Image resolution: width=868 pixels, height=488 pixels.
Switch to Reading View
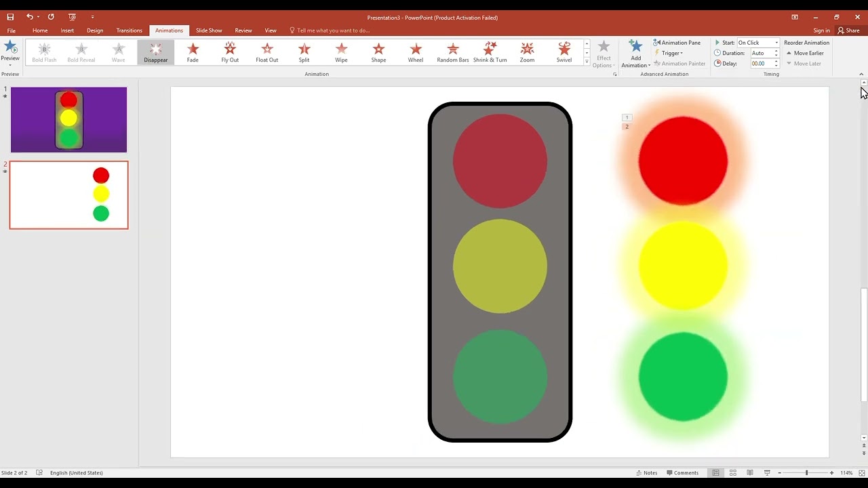pyautogui.click(x=750, y=472)
